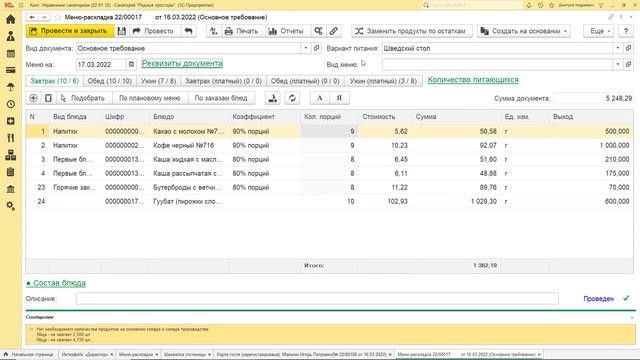Image resolution: width=640 pixels, height=360 pixels.
Task: Click the icon next to Отчеты button
Action: pos(318,31)
